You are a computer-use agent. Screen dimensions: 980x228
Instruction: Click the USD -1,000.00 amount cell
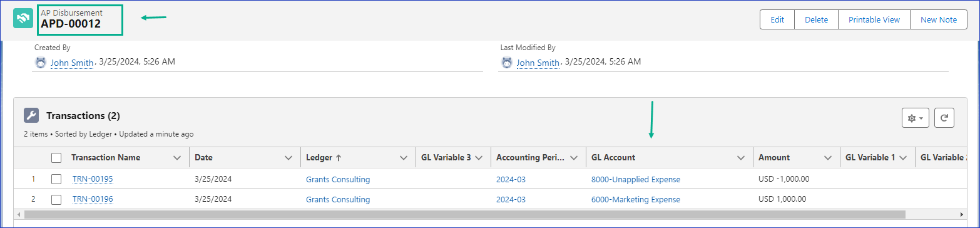tap(784, 179)
